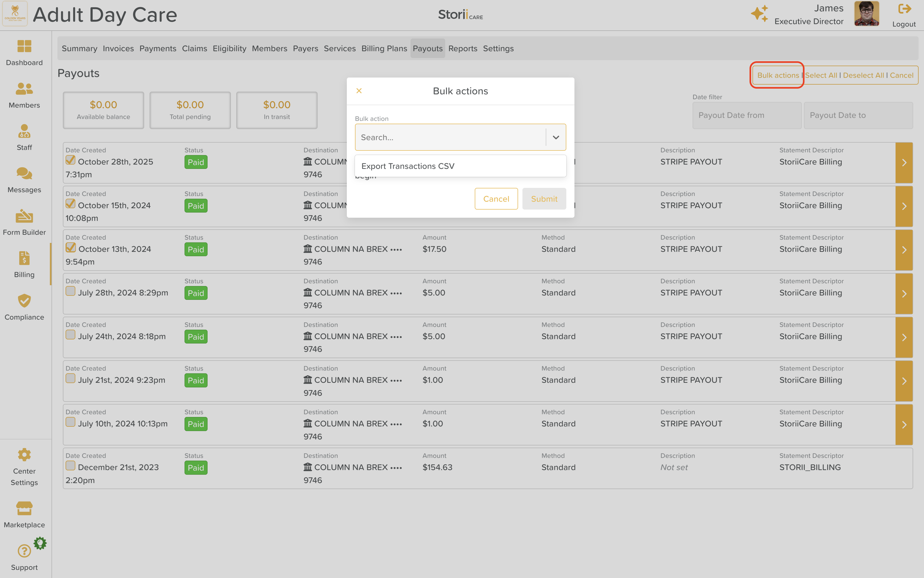Click the Payout Date from field
Screen dimensions: 924x578
[747, 115]
